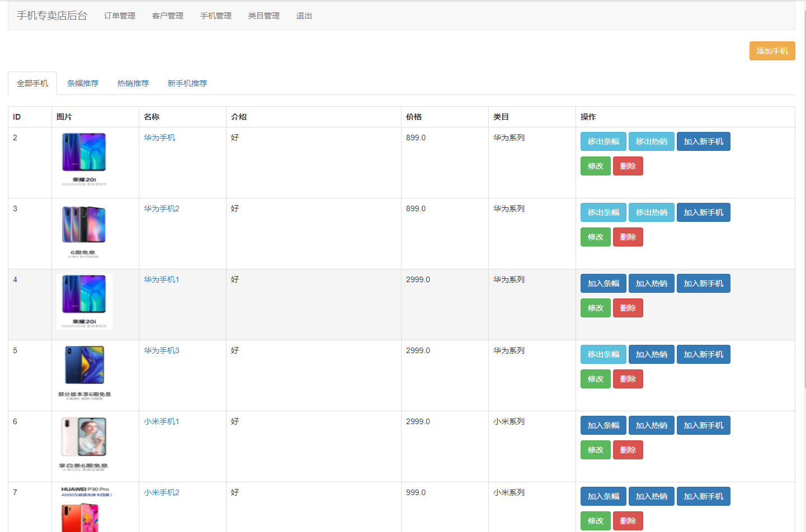Image resolution: width=806 pixels, height=532 pixels.
Task: Switch to the 热销推荐 tab
Action: (x=133, y=83)
